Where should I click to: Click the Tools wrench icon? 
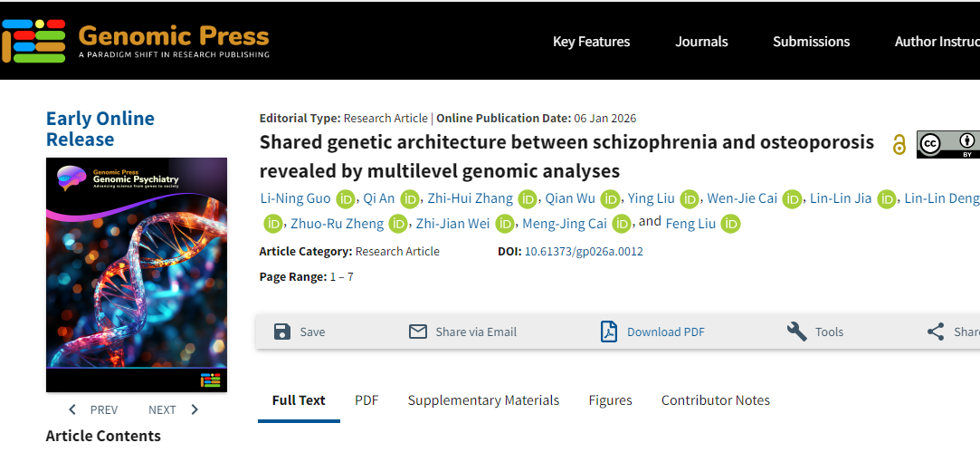(x=797, y=332)
